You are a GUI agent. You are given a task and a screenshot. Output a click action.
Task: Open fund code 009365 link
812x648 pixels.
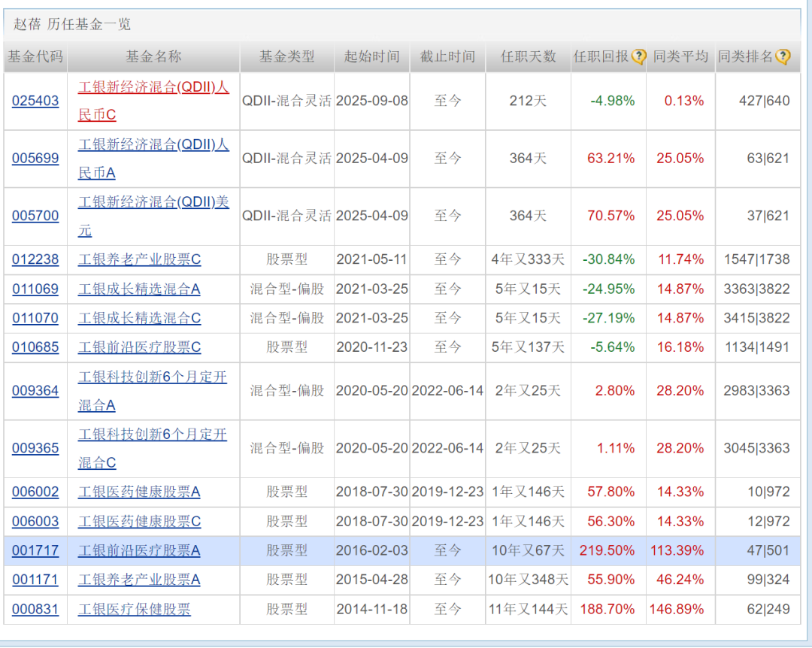35,447
